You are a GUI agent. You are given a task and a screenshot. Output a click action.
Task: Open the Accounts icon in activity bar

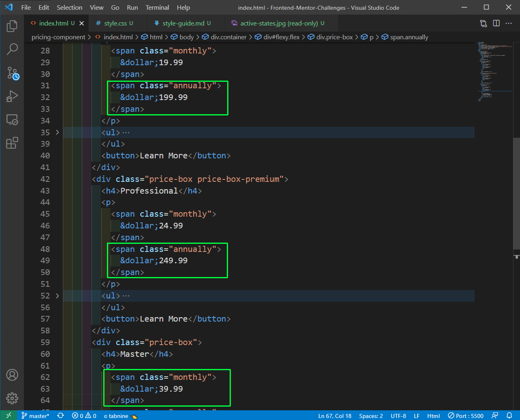(12, 375)
